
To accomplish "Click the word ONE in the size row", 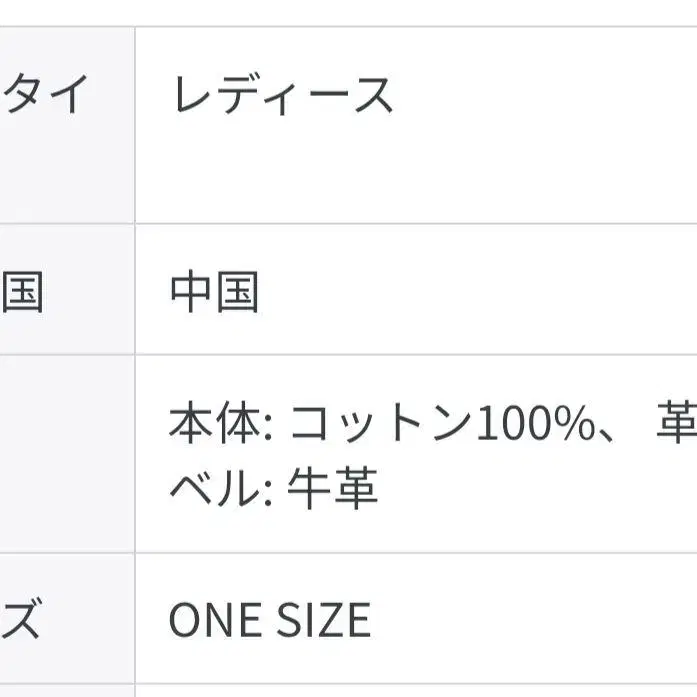I will [215, 620].
